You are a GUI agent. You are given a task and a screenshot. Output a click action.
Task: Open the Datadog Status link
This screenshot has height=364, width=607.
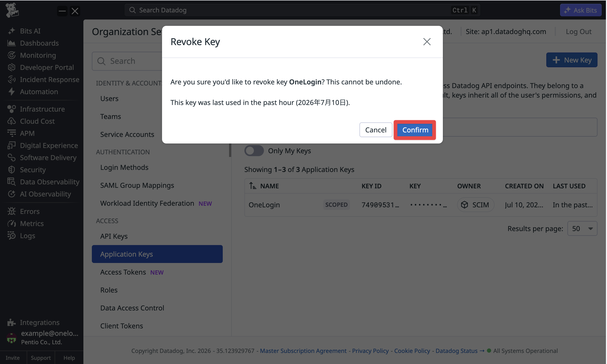coord(460,351)
